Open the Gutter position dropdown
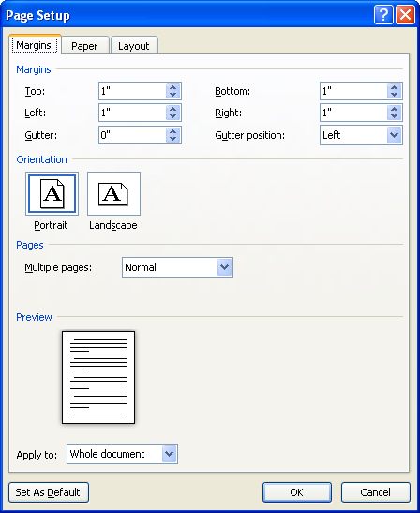Viewport: 420px width, 513px height. coord(394,135)
